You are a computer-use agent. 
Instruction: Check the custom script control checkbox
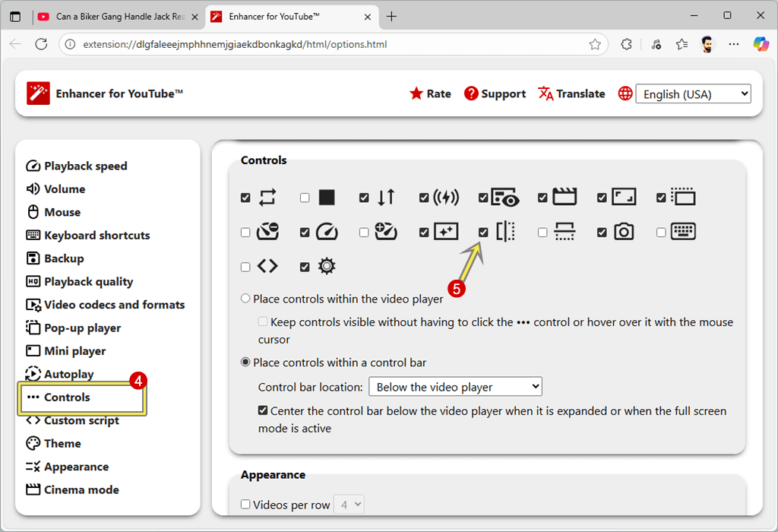[x=245, y=267]
